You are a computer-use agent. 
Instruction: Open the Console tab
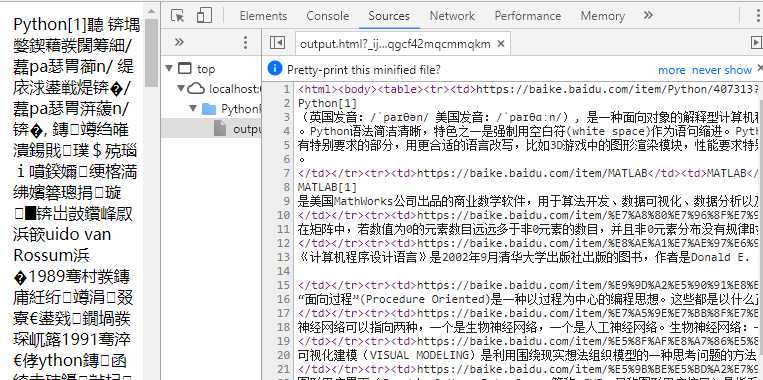327,16
